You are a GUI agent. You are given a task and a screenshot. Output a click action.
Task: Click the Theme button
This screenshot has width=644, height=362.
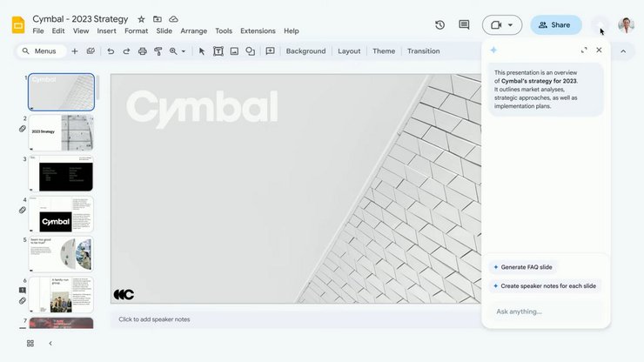click(384, 51)
